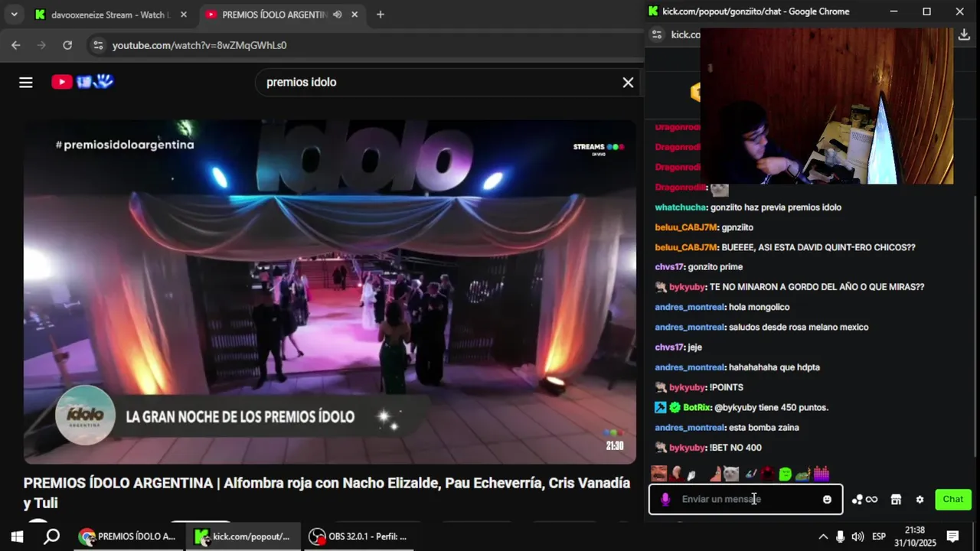Insert the pink equalizer bars emote
The image size is (980, 551).
(x=821, y=474)
